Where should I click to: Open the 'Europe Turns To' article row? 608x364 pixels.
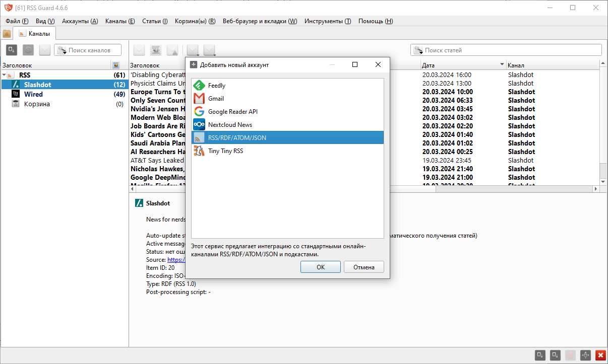tap(158, 92)
